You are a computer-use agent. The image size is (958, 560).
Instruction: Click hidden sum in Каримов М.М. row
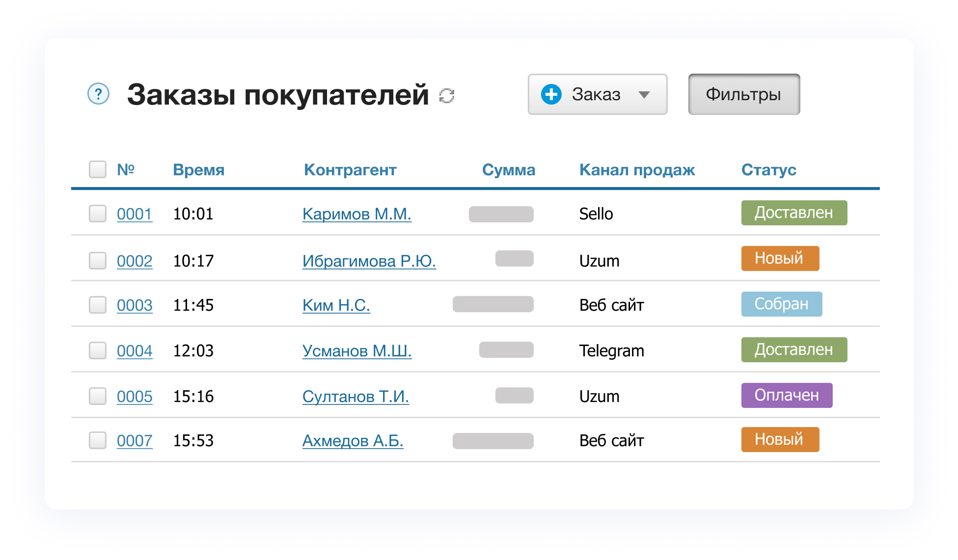[501, 214]
